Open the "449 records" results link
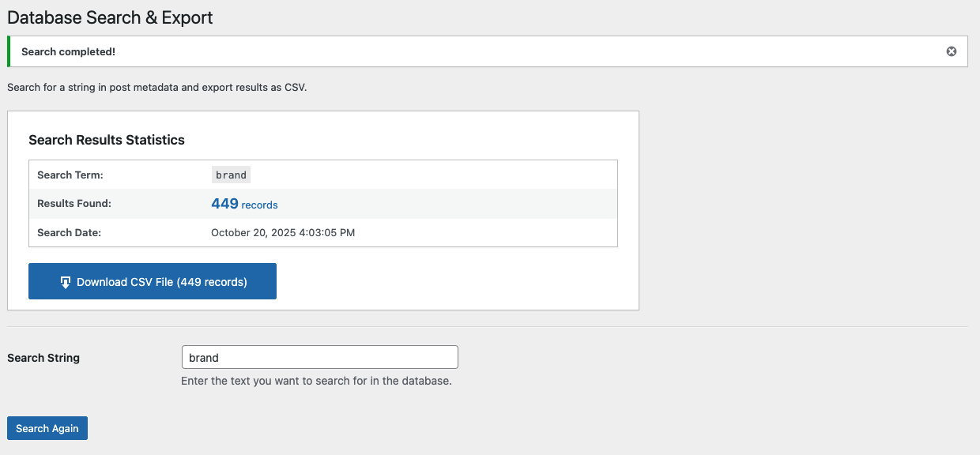 244,204
